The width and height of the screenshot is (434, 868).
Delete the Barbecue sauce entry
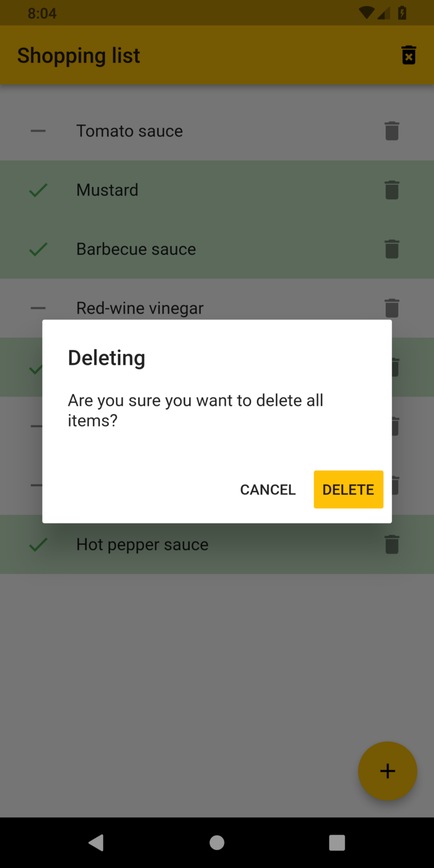pos(392,249)
